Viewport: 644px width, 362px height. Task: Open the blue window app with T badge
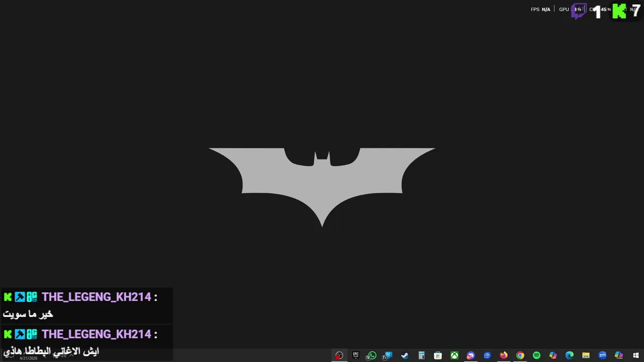point(388,355)
